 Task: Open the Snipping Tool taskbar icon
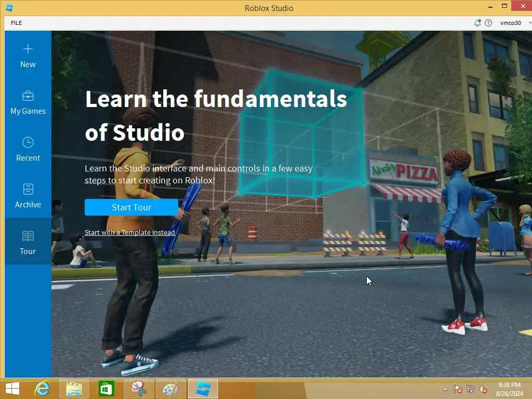138,389
